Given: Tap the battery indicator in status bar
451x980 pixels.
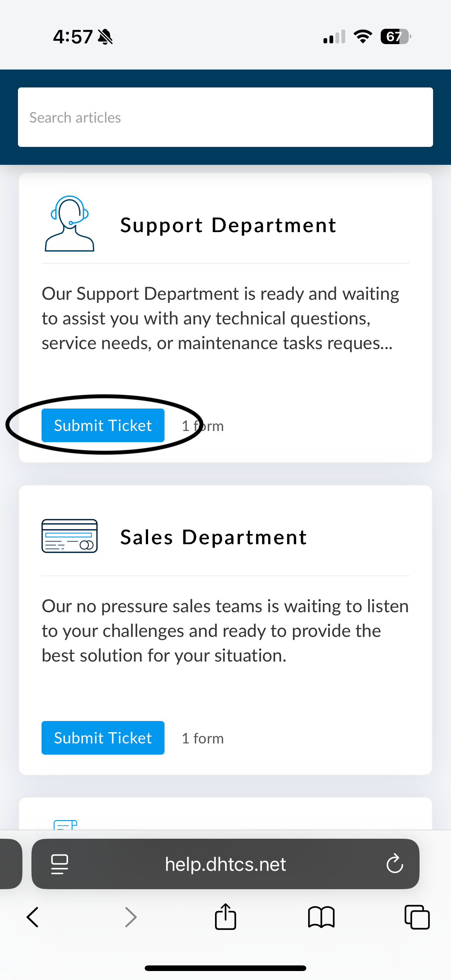Looking at the screenshot, I should point(395,37).
